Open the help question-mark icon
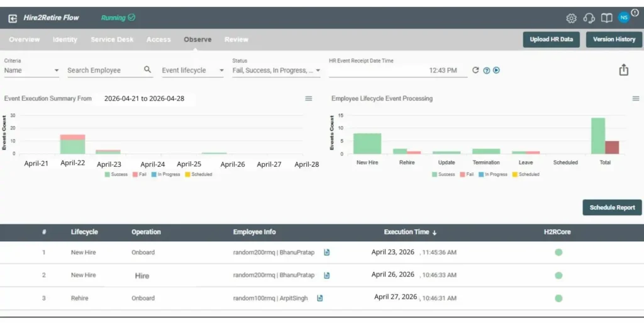Viewport: 644px width, 323px height. (x=487, y=71)
